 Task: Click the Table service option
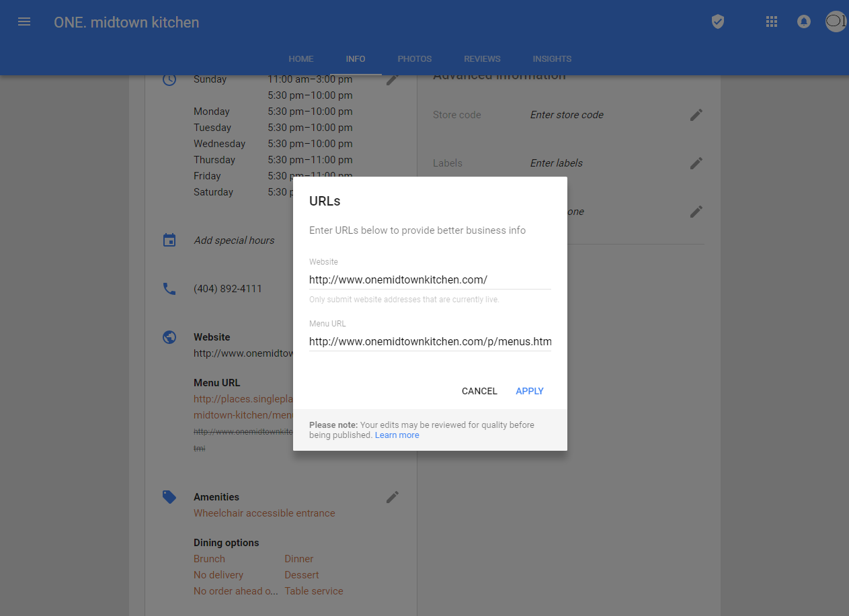(x=314, y=591)
